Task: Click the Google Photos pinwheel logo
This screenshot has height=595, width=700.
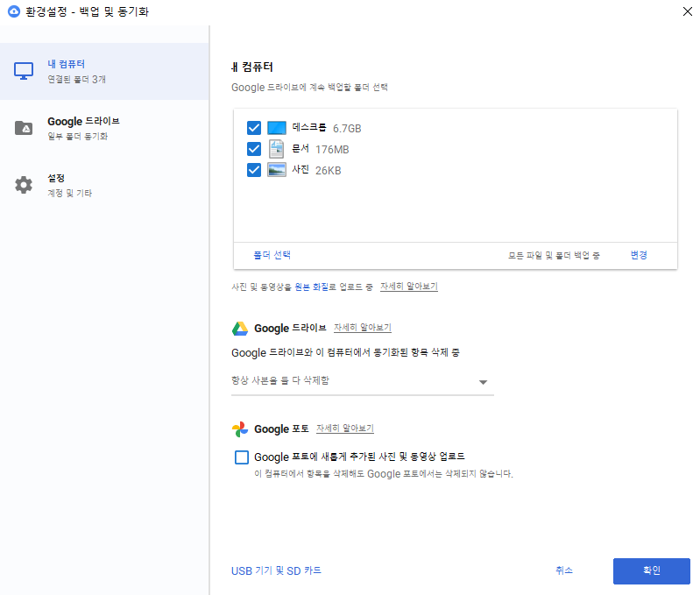Action: pyautogui.click(x=240, y=429)
